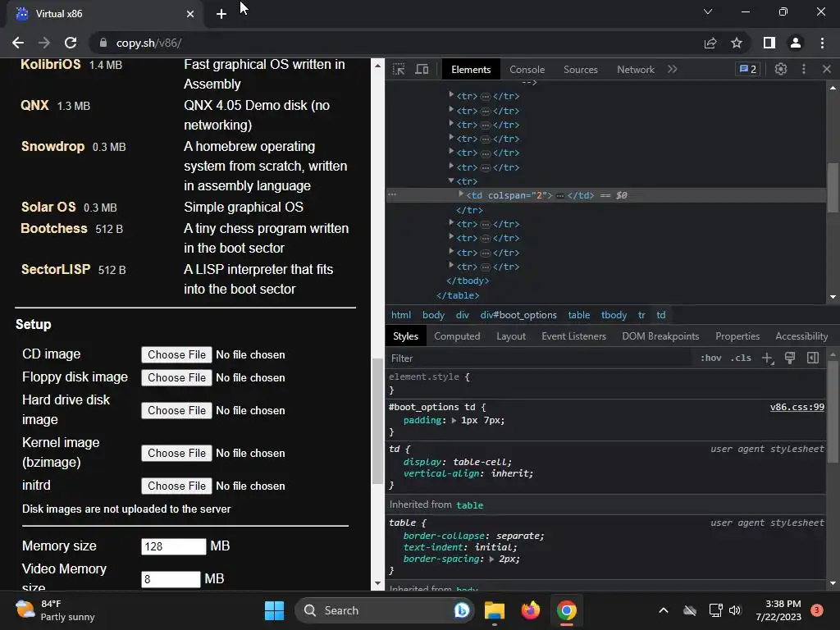Click the taskbar Search box
Screen dimensions: 840x630
tap(384, 610)
